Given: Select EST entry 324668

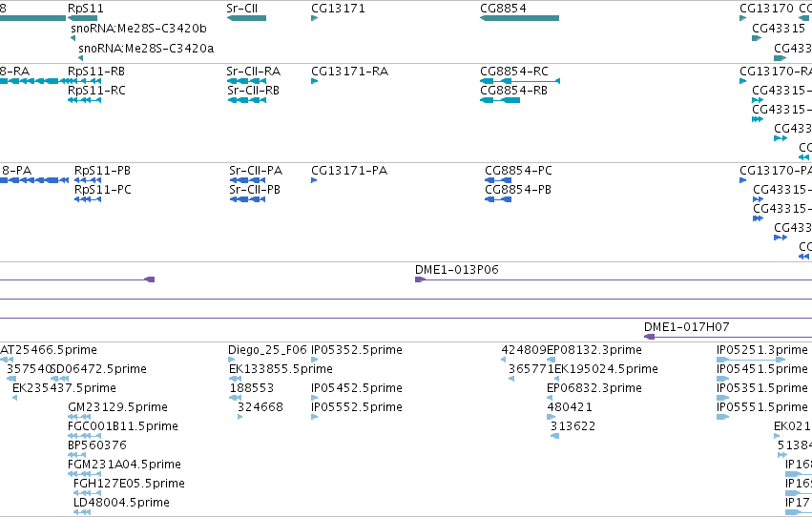Looking at the screenshot, I should tap(260, 408).
